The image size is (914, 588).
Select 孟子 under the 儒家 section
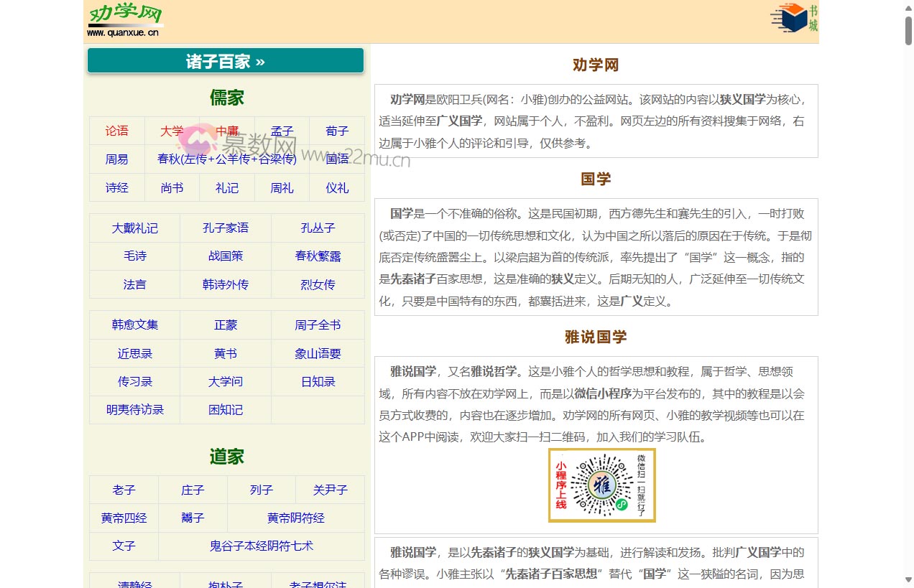(x=282, y=131)
